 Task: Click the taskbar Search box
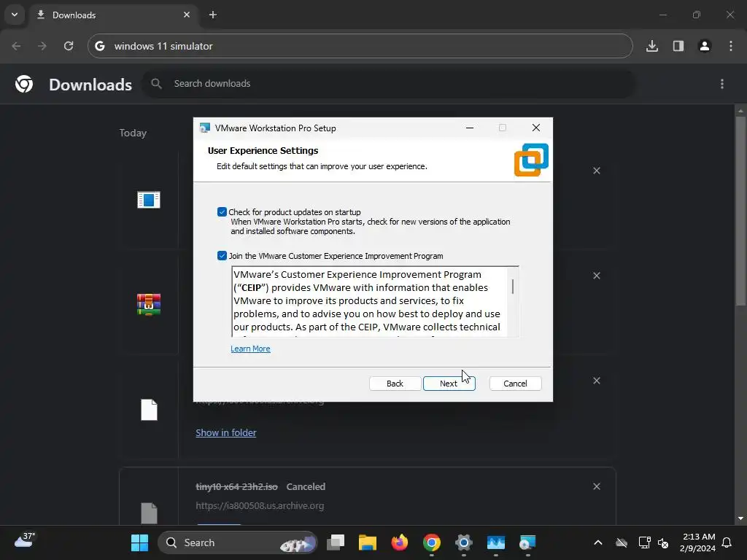pos(237,542)
